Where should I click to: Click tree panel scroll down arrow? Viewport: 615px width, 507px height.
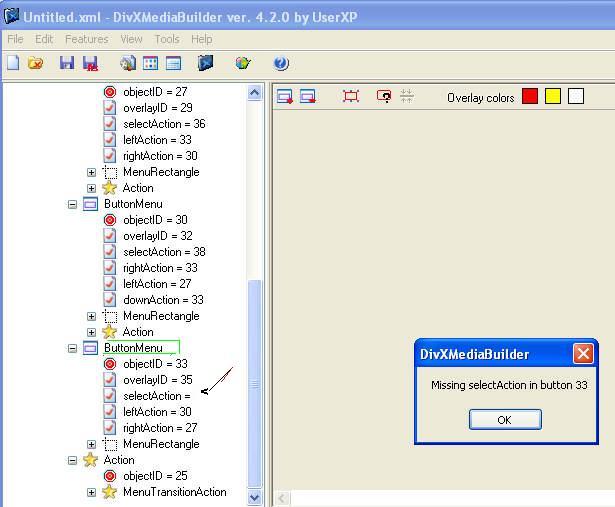click(x=255, y=498)
